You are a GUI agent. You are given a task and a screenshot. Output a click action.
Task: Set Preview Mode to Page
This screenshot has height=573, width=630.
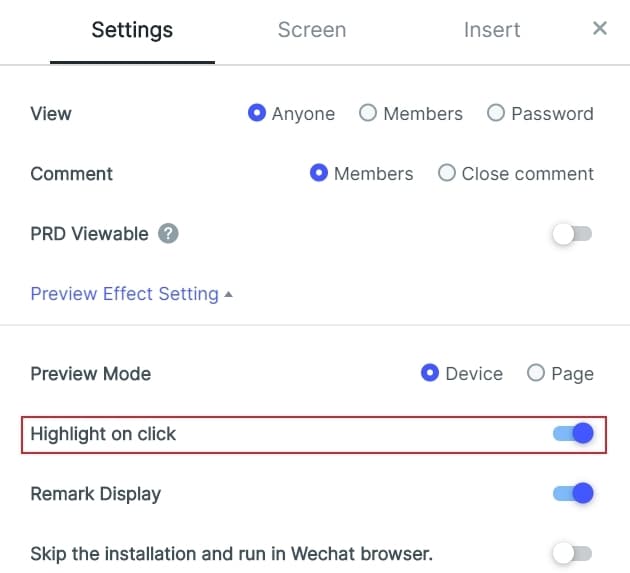[536, 374]
